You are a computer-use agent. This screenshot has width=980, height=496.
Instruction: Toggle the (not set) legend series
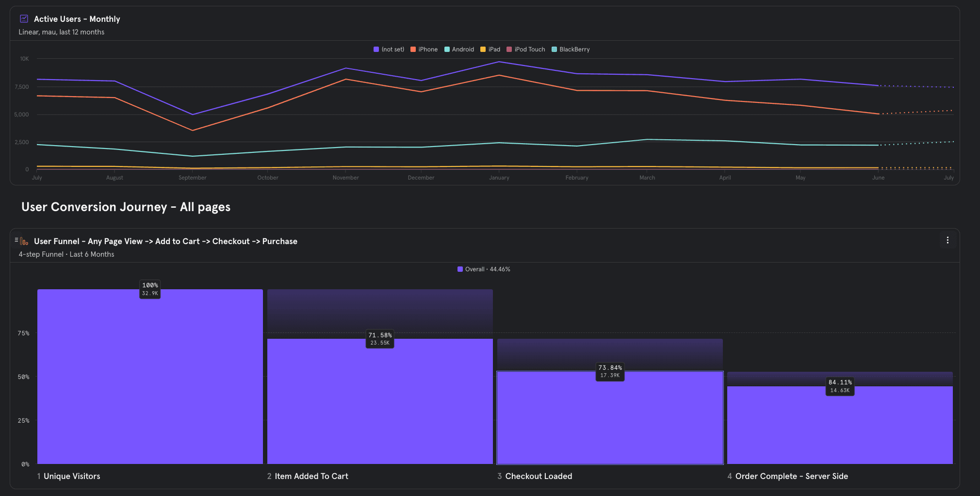coord(389,50)
